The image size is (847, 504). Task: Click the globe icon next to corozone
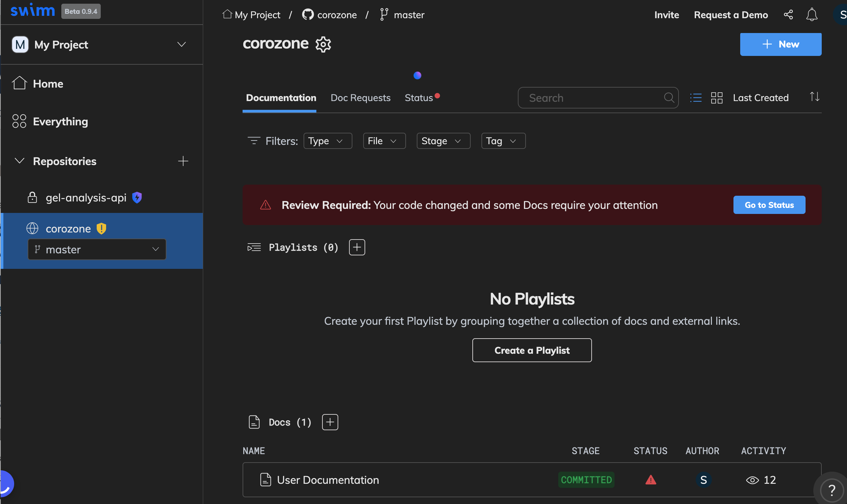[x=32, y=228]
